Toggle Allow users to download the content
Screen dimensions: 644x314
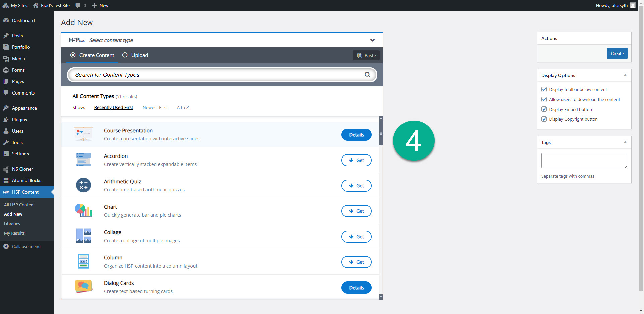click(x=544, y=99)
